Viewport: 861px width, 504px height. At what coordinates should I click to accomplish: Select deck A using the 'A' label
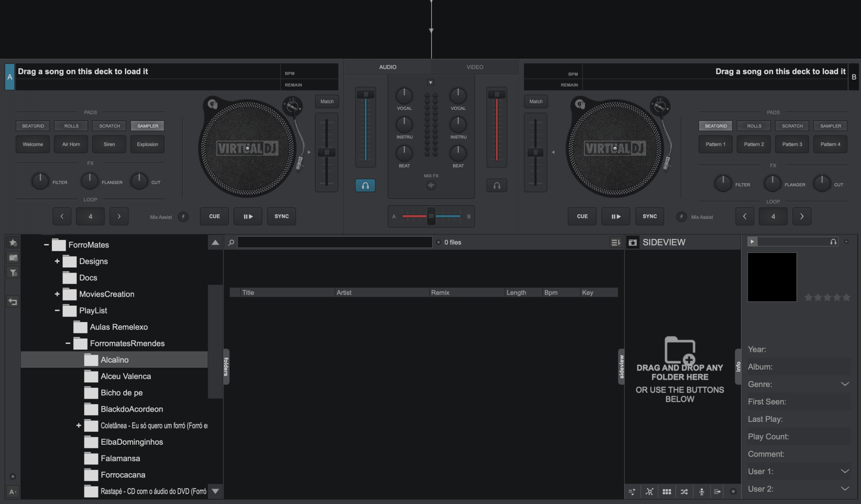tap(10, 77)
